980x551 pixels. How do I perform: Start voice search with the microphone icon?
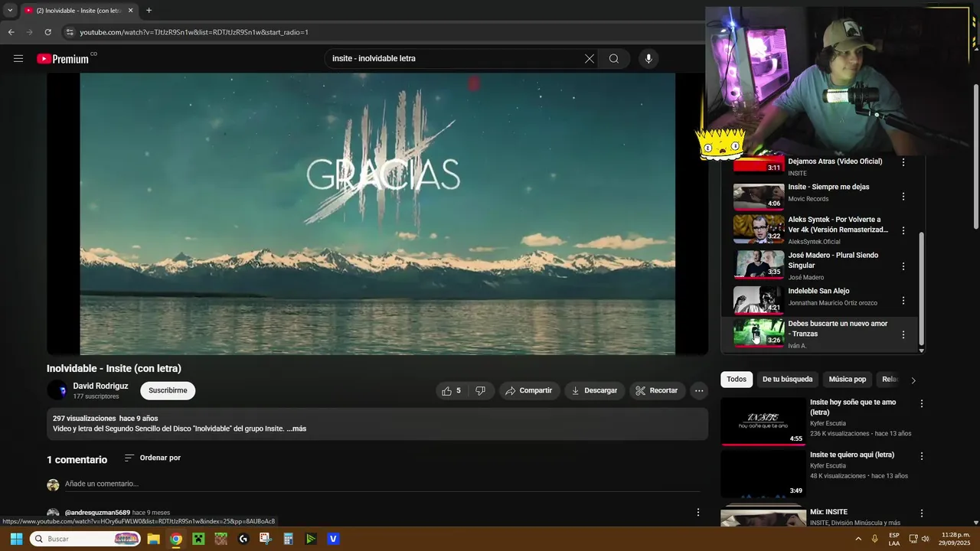[x=648, y=58]
